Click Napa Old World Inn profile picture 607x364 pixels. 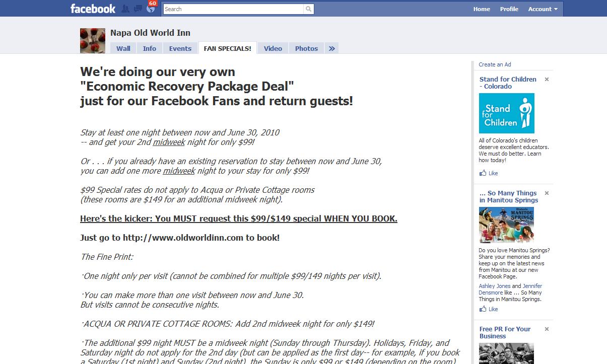93,41
